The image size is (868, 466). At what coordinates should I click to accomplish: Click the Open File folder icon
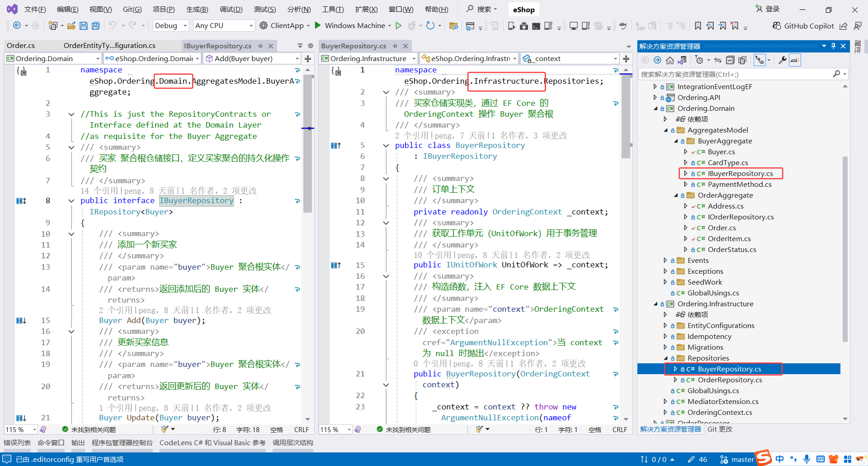(x=71, y=26)
